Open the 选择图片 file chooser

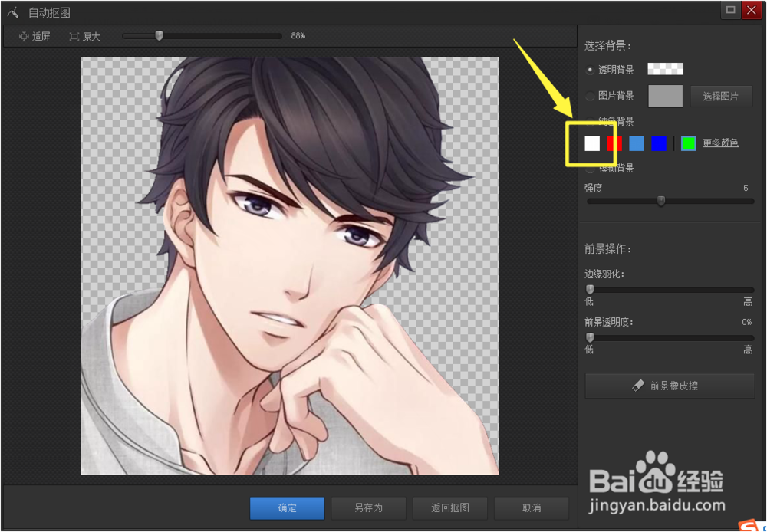pyautogui.click(x=720, y=96)
